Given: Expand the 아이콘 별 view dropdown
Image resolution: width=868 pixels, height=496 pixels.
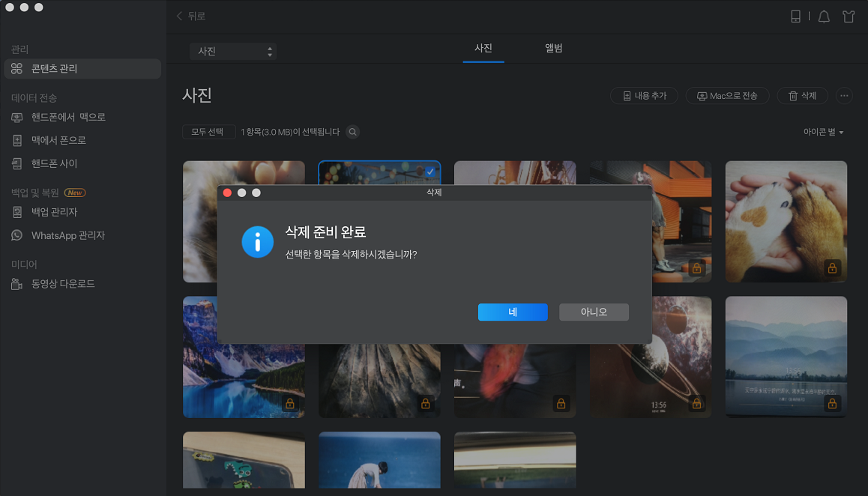Looking at the screenshot, I should 823,132.
